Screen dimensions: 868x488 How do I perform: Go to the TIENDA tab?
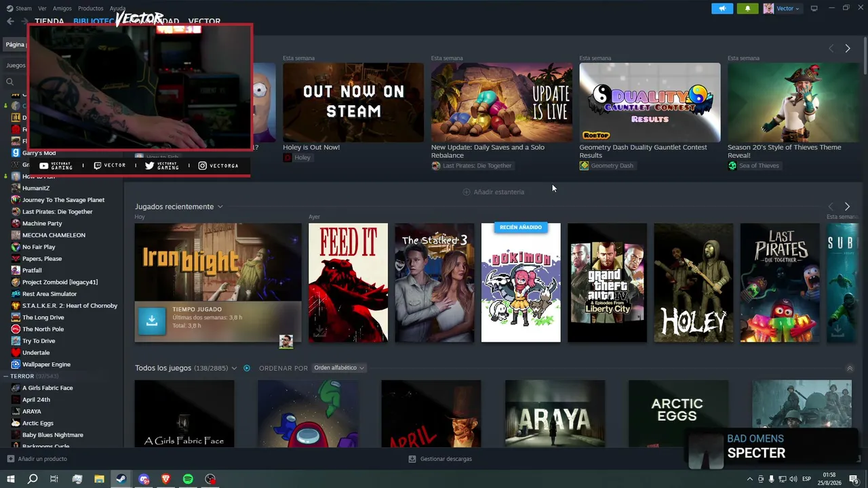(50, 21)
